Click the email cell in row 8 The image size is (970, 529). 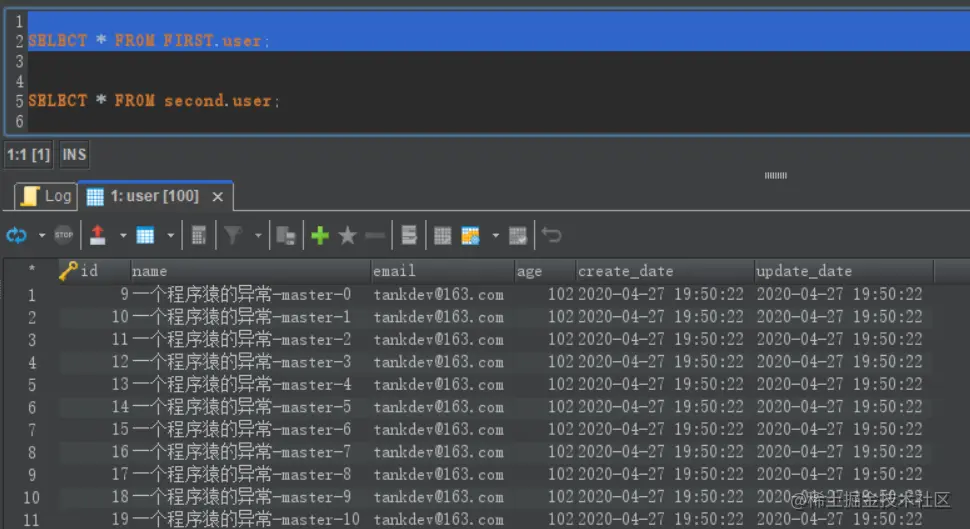(x=442, y=452)
